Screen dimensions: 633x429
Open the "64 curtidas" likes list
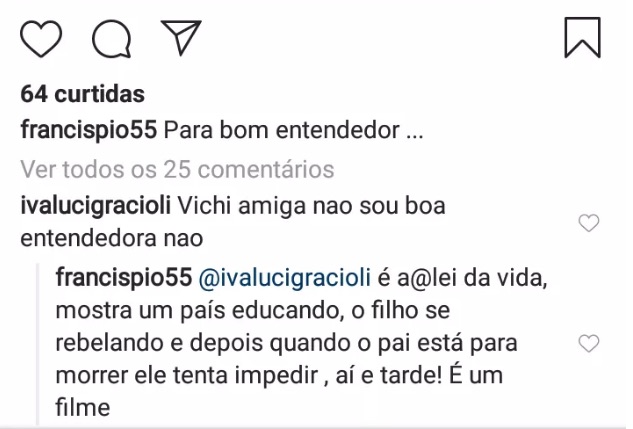click(82, 94)
